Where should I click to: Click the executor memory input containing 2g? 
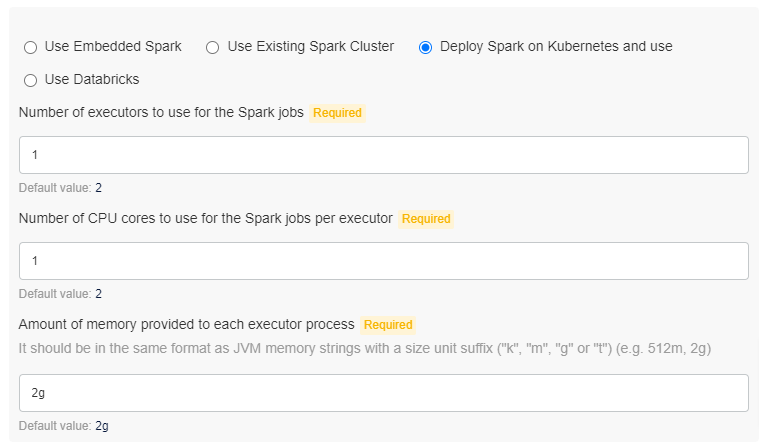(x=384, y=393)
